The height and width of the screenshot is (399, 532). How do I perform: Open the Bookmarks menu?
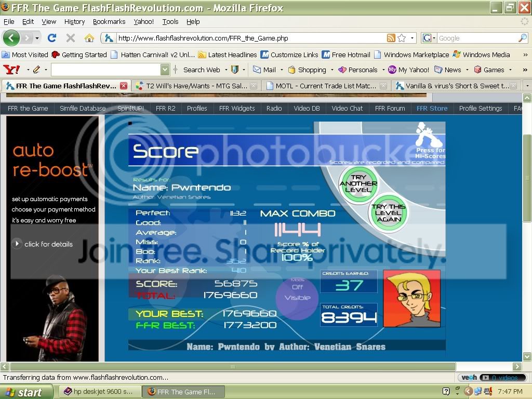click(x=109, y=22)
